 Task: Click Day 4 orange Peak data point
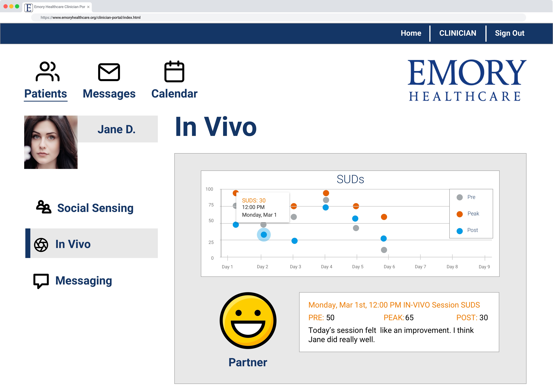[x=326, y=193]
